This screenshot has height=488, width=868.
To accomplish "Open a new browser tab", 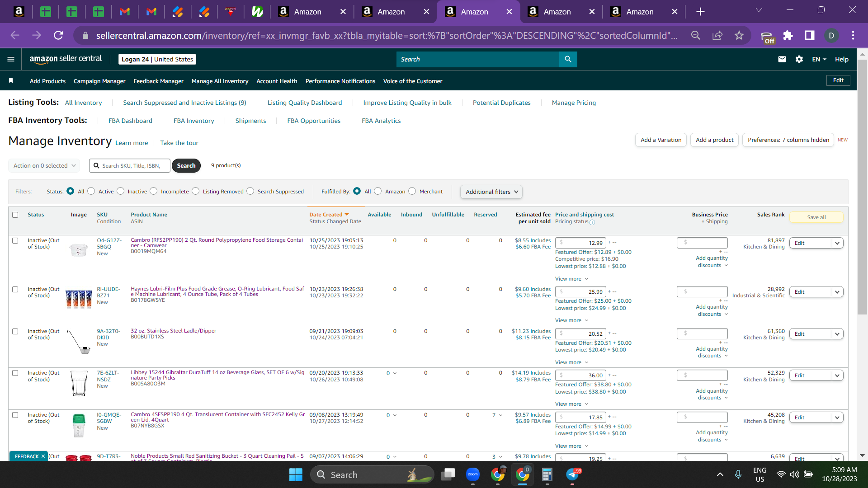I will [x=700, y=12].
